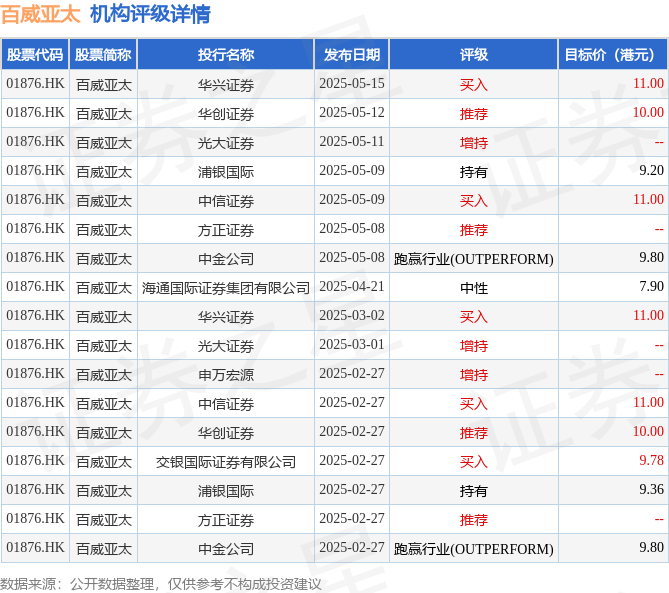Select the 发布日期 column header
The image size is (669, 593).
(352, 55)
